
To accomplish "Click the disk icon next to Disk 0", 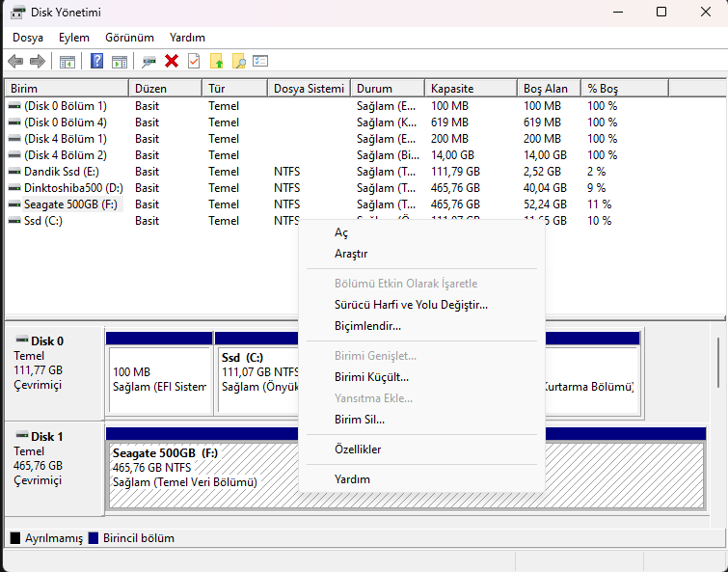I will 22,340.
